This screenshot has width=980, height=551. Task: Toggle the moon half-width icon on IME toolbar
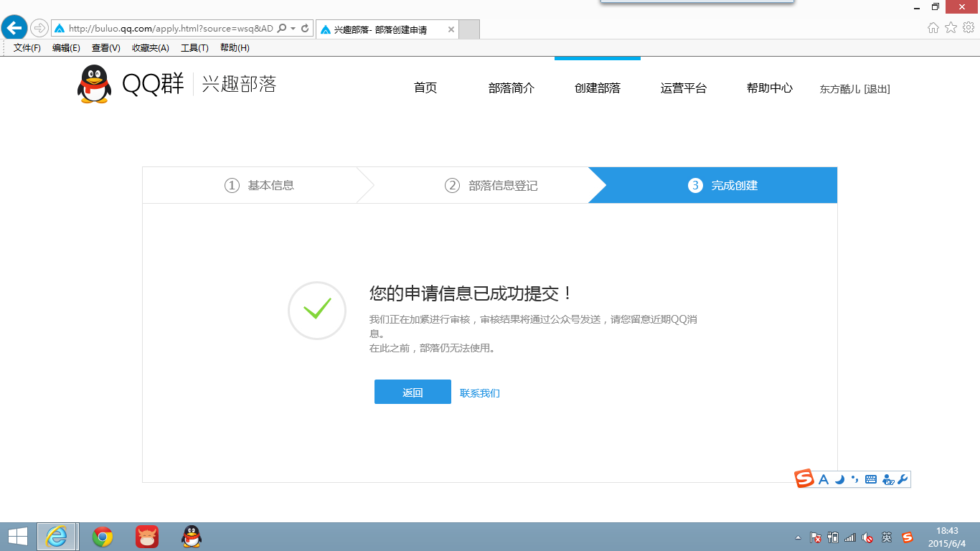click(839, 479)
